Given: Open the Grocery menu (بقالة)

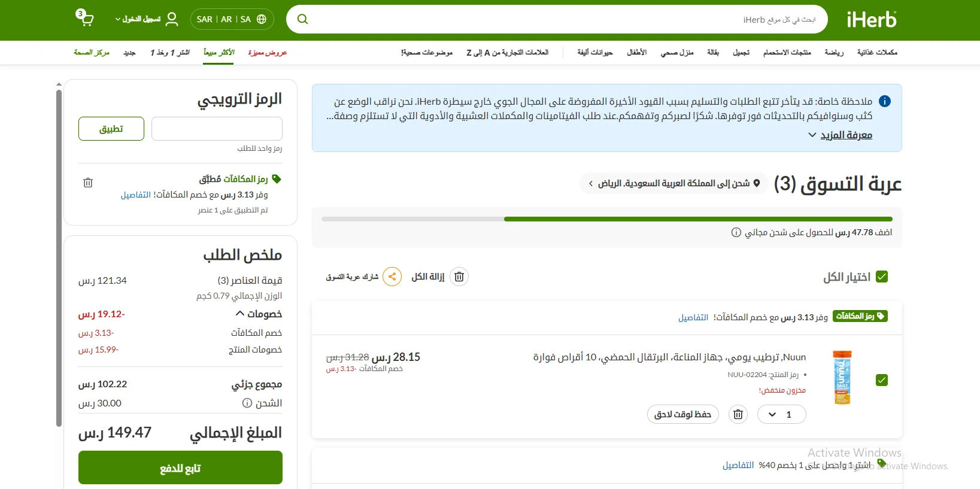Looking at the screenshot, I should pos(713,53).
